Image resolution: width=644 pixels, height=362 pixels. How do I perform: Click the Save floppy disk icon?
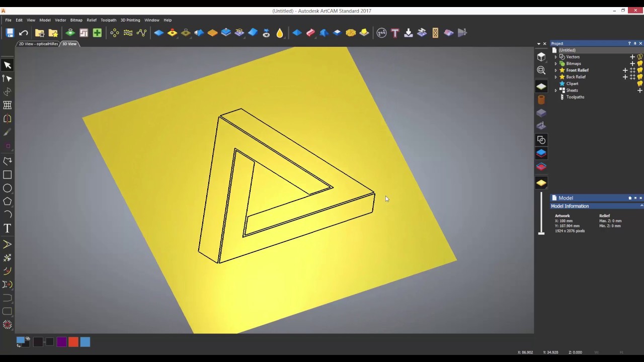point(10,33)
